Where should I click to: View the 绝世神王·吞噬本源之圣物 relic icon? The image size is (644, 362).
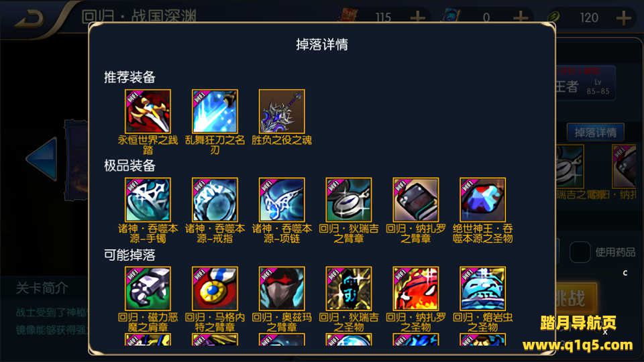pyautogui.click(x=482, y=200)
